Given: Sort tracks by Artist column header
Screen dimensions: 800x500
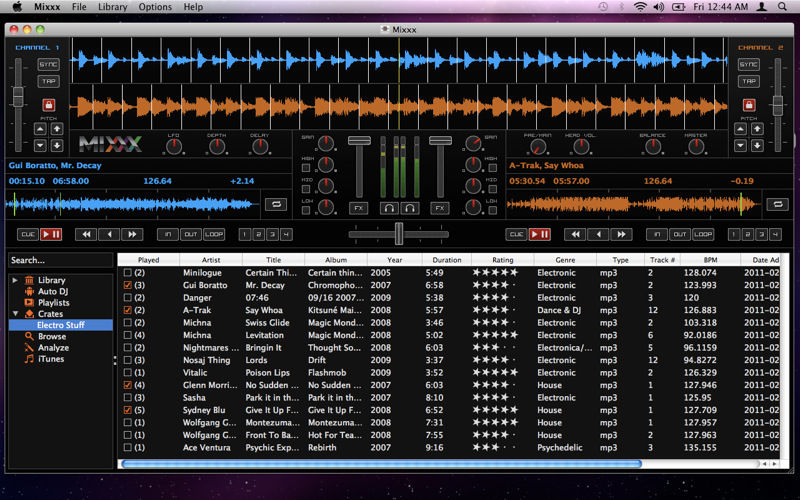Looking at the screenshot, I should tap(211, 260).
